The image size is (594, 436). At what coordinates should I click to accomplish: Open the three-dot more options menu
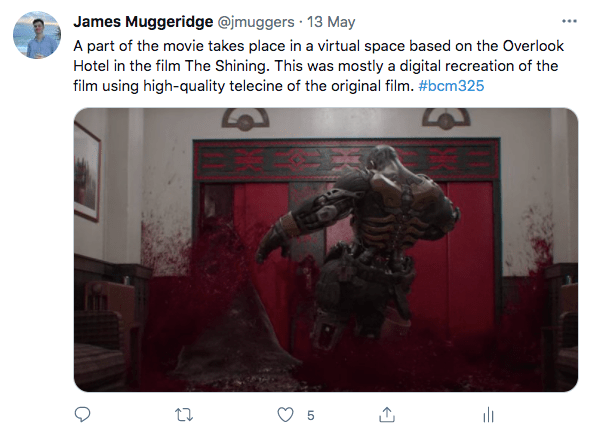click(x=569, y=21)
